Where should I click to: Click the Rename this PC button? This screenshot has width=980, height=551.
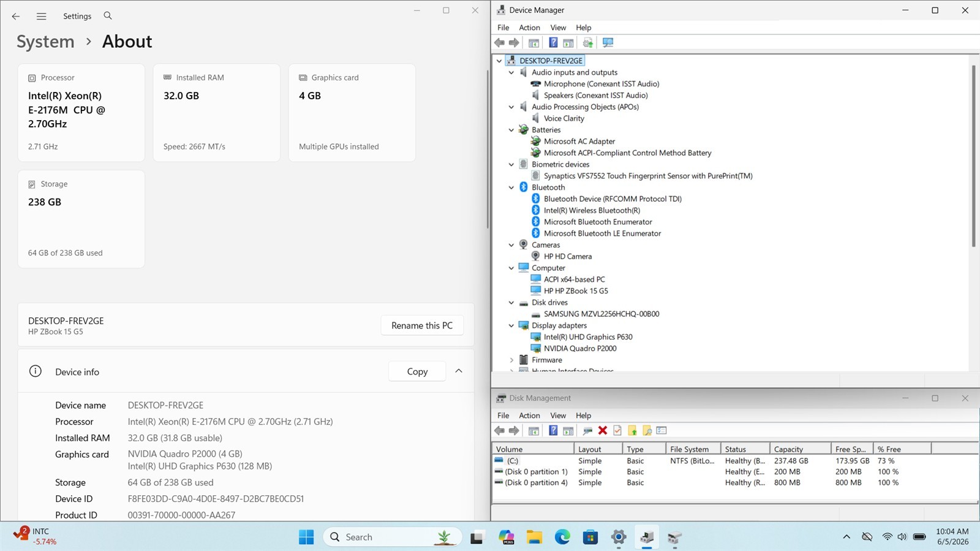tap(422, 325)
